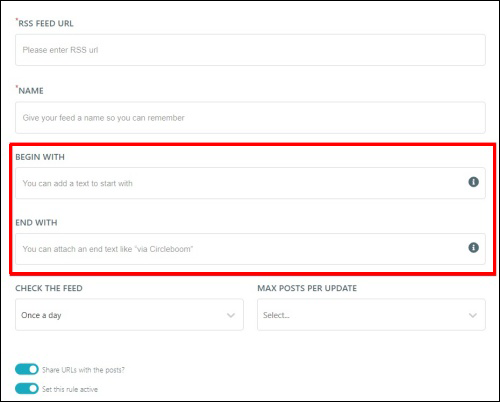Click the 'Set this rule active' label text
The image size is (500, 402).
70,389
